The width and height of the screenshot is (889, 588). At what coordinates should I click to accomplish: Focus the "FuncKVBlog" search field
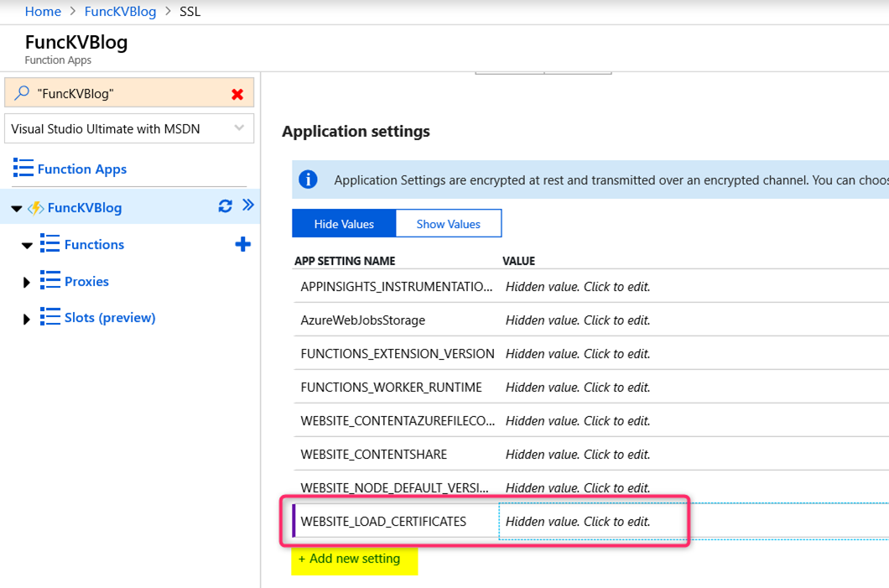click(x=129, y=93)
